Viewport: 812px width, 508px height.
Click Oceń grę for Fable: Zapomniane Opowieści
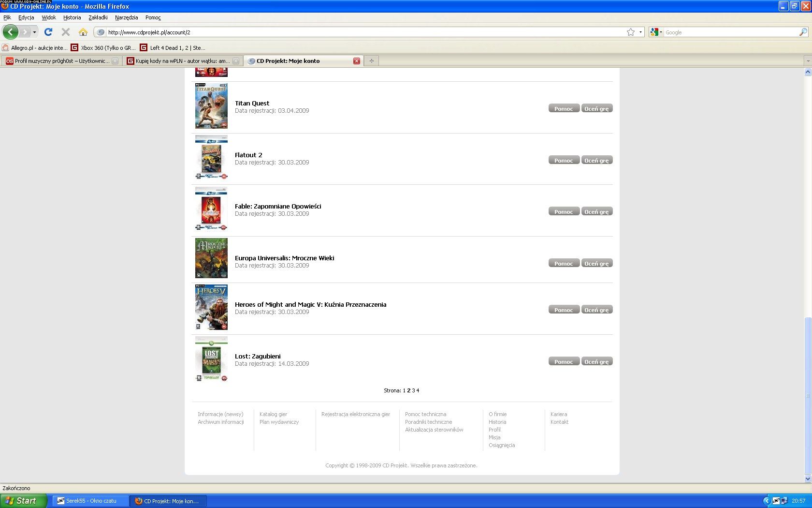click(597, 211)
